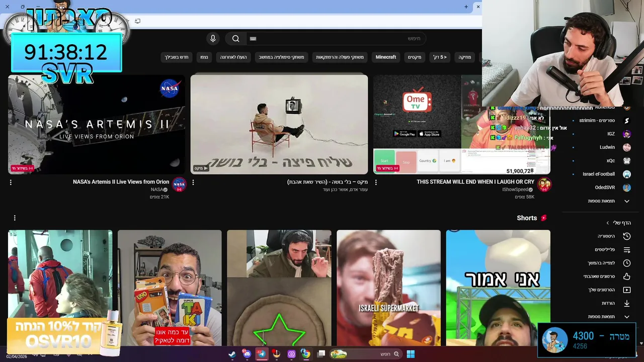The image size is (644, 362).
Task: Open Task View on the taskbar
Action: coord(321,354)
